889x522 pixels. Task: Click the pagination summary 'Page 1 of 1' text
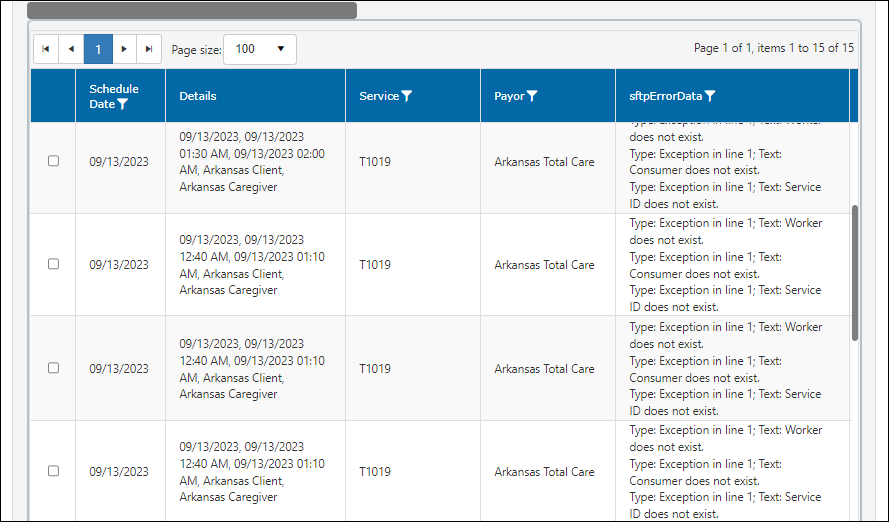[774, 48]
